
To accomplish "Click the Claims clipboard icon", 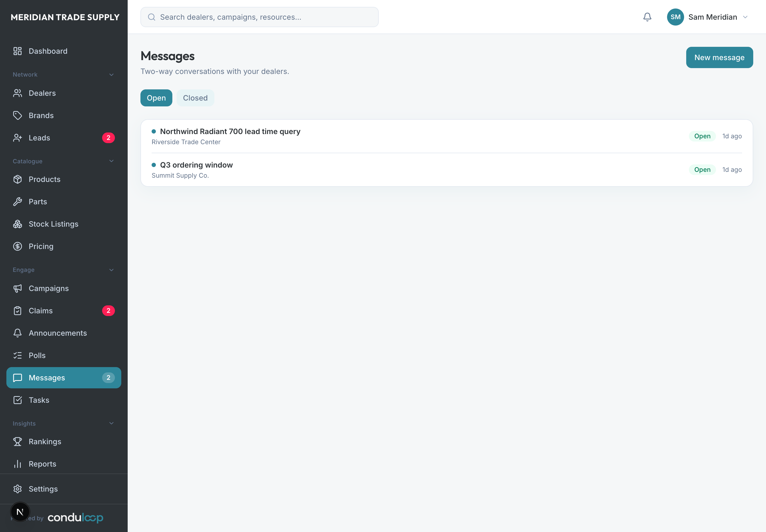I will click(17, 311).
